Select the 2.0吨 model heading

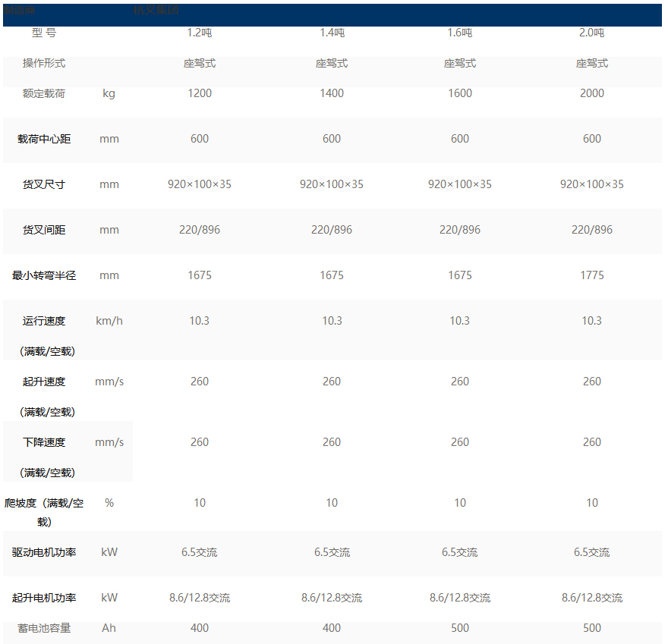tap(592, 33)
